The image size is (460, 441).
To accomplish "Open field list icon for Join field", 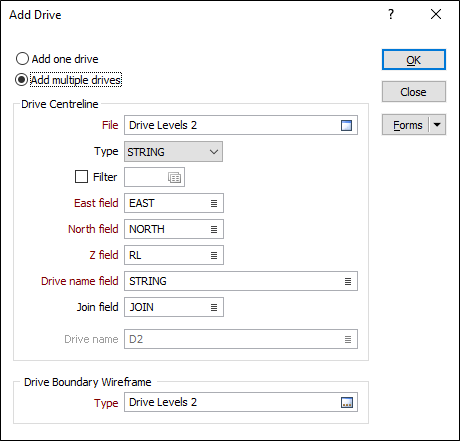I will [x=214, y=307].
